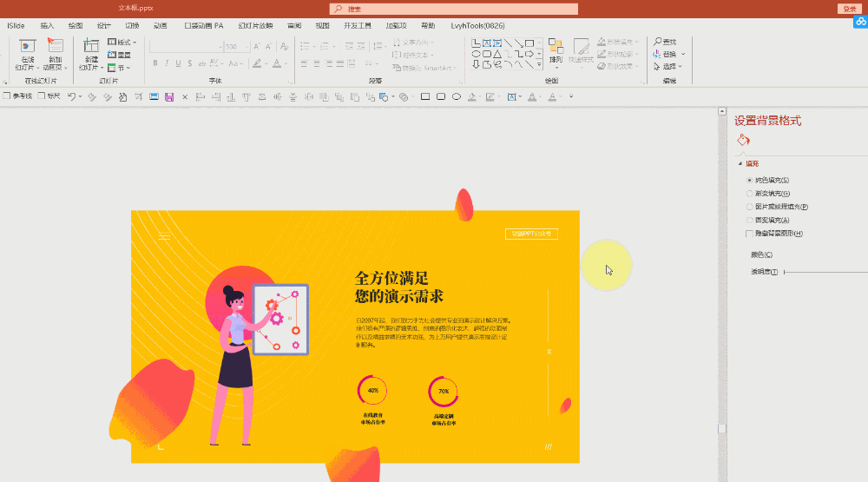Click the slide headline 全方位满足
Image resolution: width=868 pixels, height=482 pixels.
pos(392,278)
